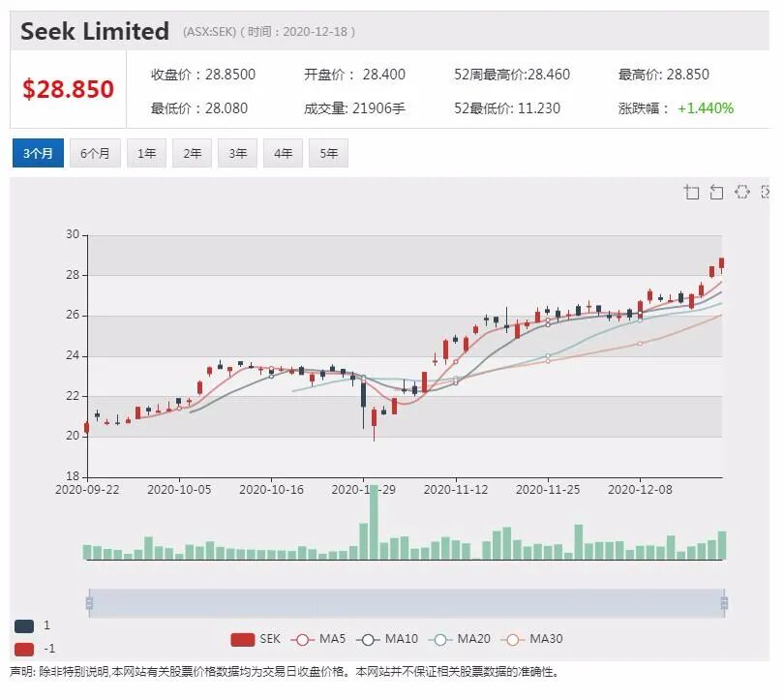Click the Seek Limited title
The image size is (784, 700).
95,31
